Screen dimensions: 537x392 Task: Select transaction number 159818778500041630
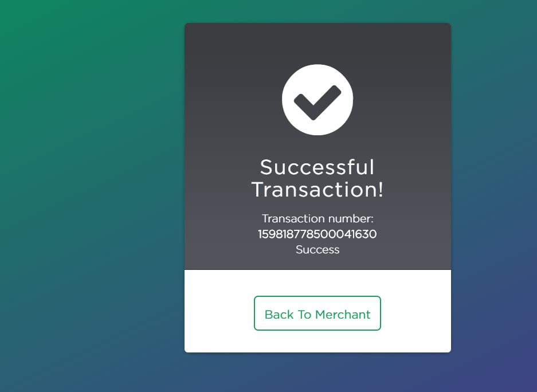(x=318, y=234)
